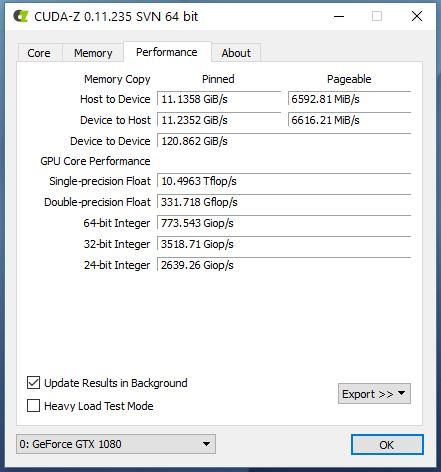Close the CUDA-Z window

417,16
